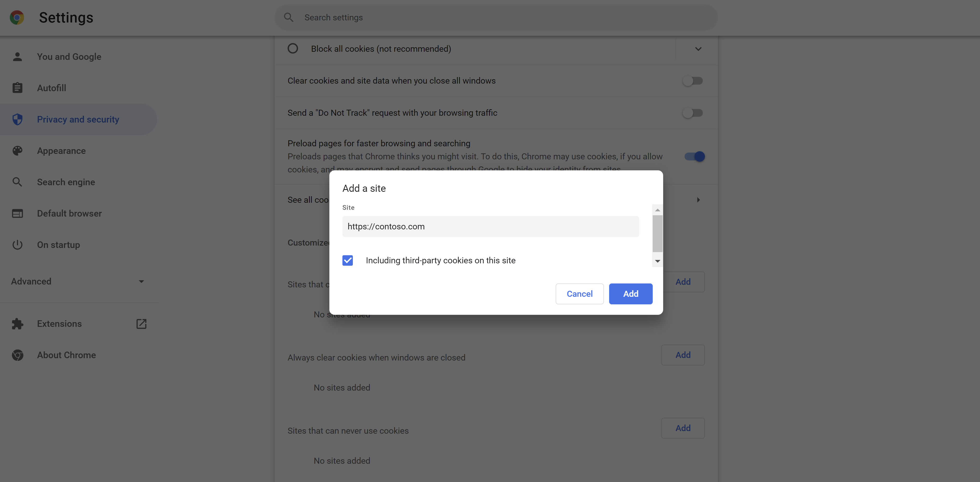Open Extensions external link icon
The image size is (980, 482).
click(x=141, y=324)
